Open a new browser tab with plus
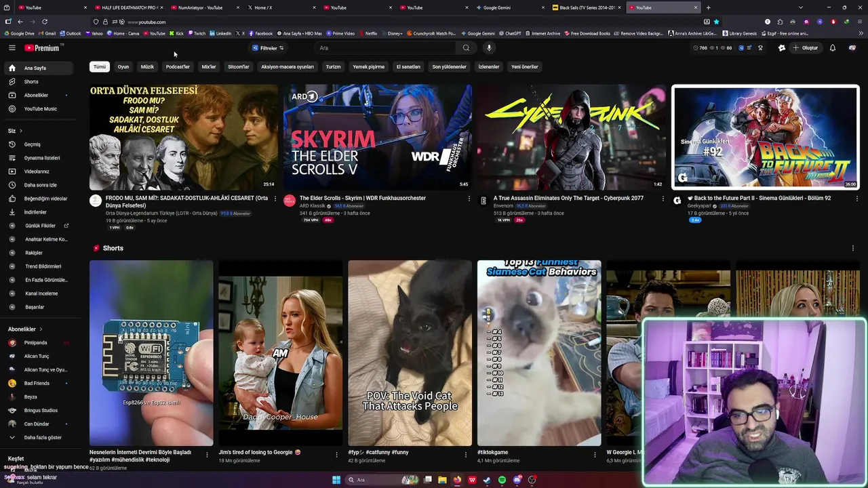The image size is (868, 488). pos(708,7)
